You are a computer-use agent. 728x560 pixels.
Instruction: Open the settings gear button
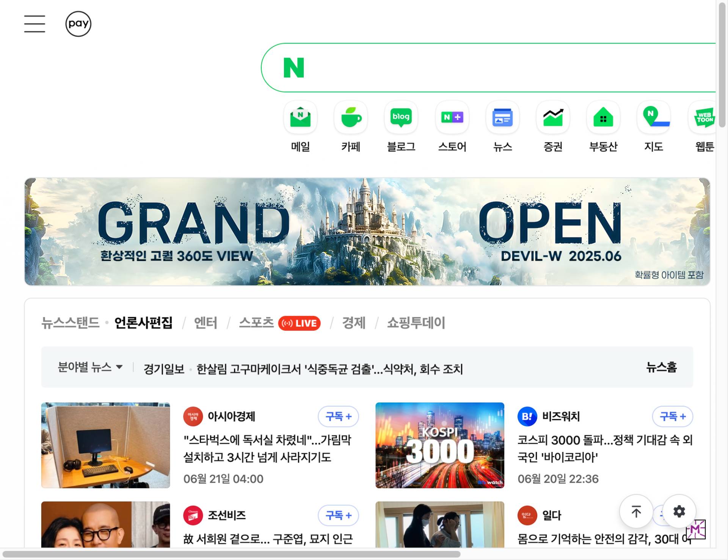[x=679, y=512]
